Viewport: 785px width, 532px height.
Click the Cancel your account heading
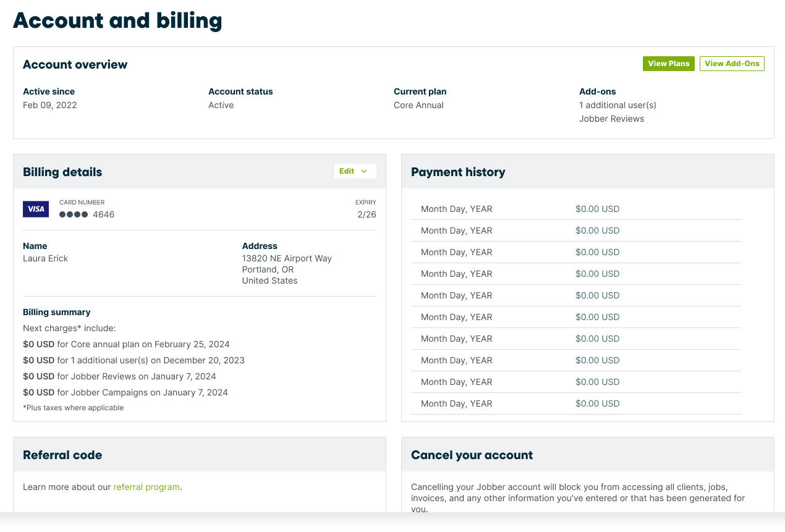(x=472, y=455)
